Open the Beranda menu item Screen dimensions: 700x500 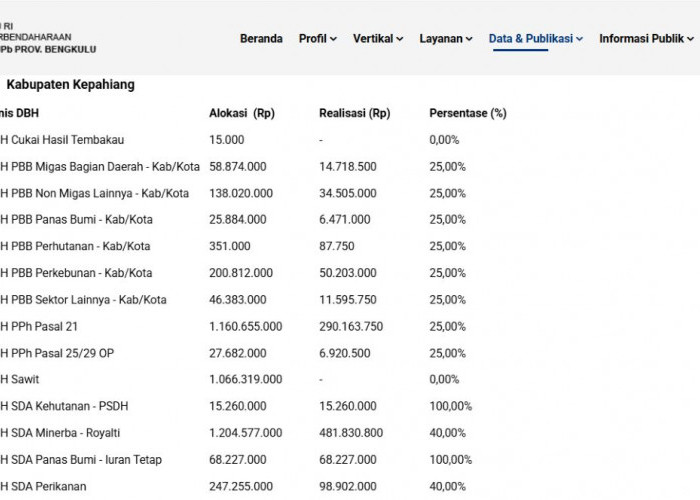coord(261,39)
